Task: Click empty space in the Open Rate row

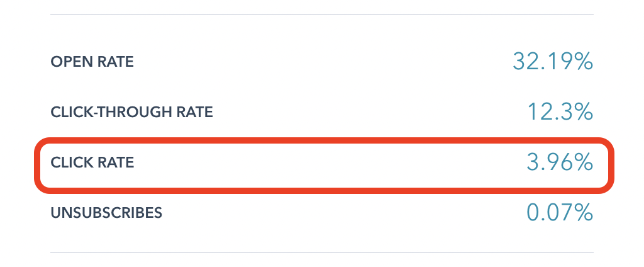Action: [314, 62]
